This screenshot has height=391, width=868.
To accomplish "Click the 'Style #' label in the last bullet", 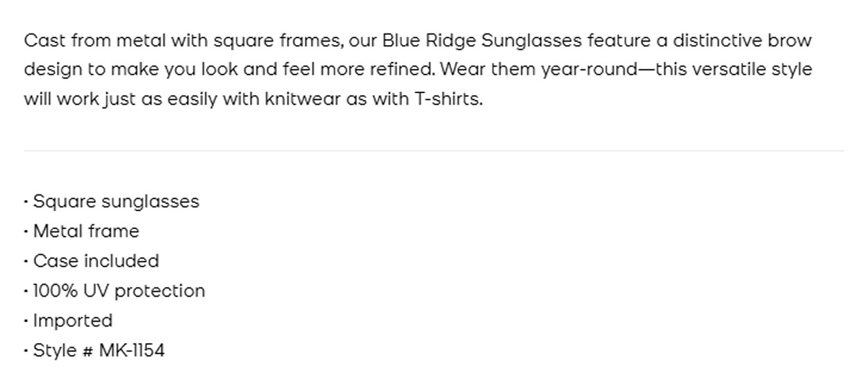I will point(62,351).
